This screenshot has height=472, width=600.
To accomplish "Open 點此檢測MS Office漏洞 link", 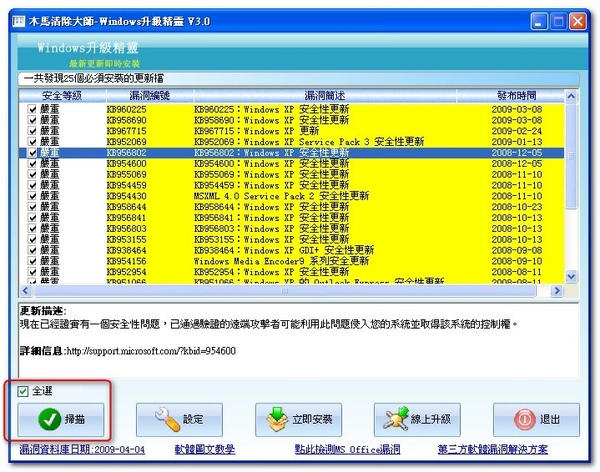I will coord(347,449).
